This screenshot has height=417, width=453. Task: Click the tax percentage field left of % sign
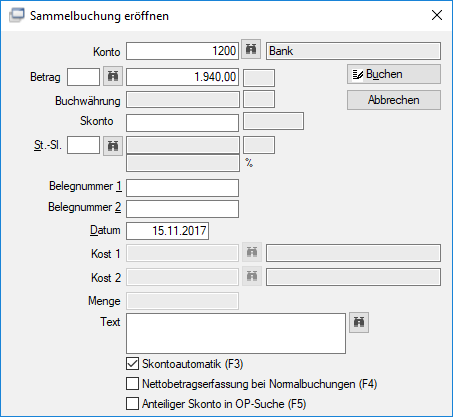point(183,163)
